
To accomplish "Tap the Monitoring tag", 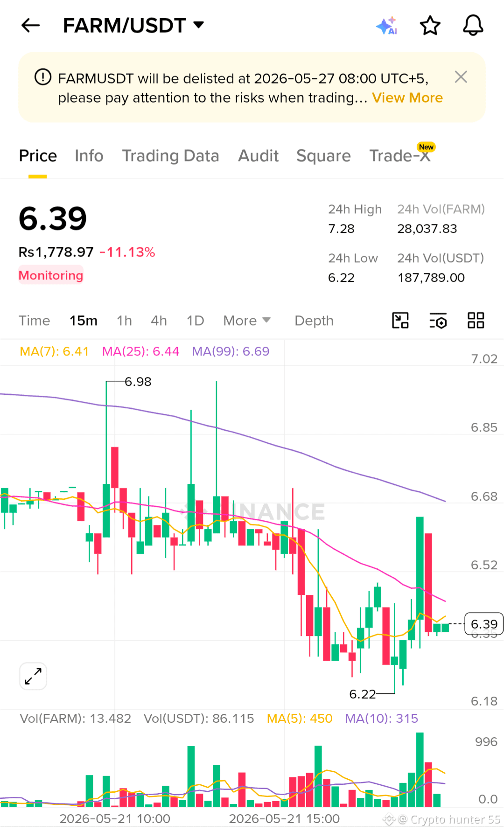I will 51,275.
